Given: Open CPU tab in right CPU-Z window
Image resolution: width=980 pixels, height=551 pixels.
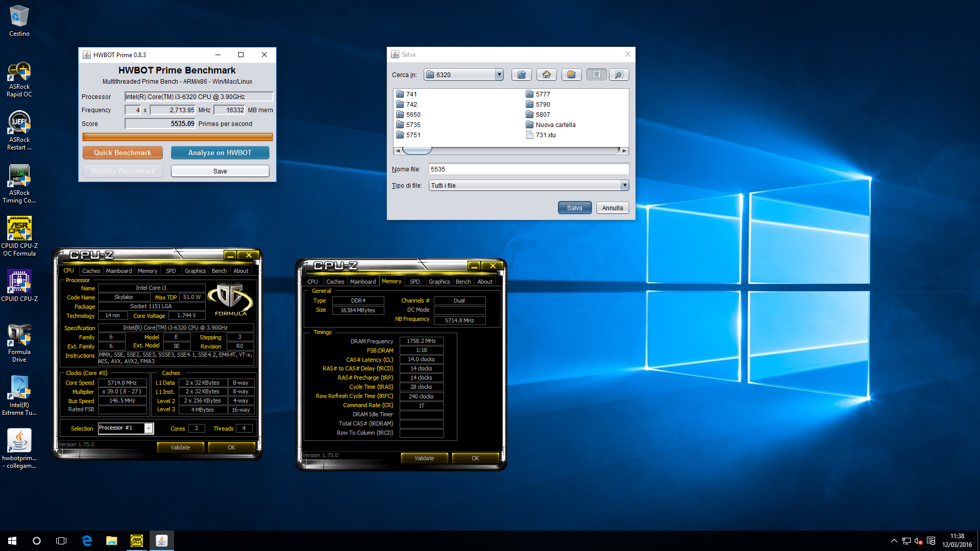Looking at the screenshot, I should (312, 282).
